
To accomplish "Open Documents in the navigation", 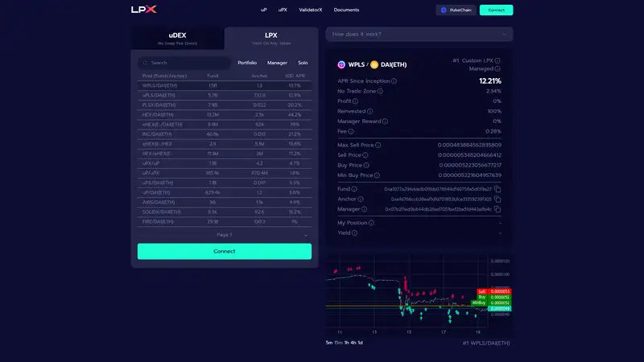I will 346,10.
